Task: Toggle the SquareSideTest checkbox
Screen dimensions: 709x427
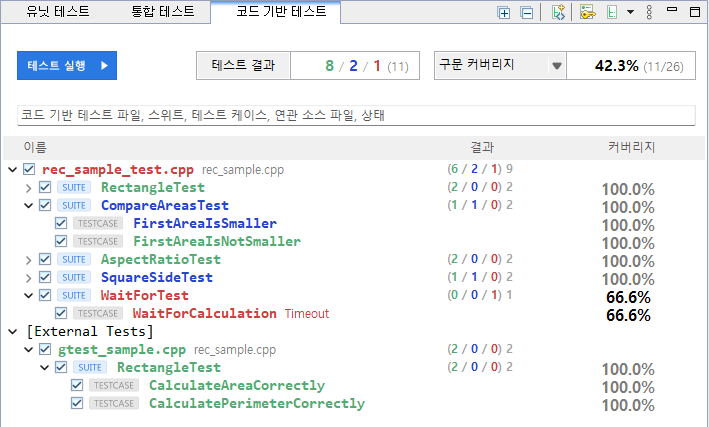Action: point(45,277)
